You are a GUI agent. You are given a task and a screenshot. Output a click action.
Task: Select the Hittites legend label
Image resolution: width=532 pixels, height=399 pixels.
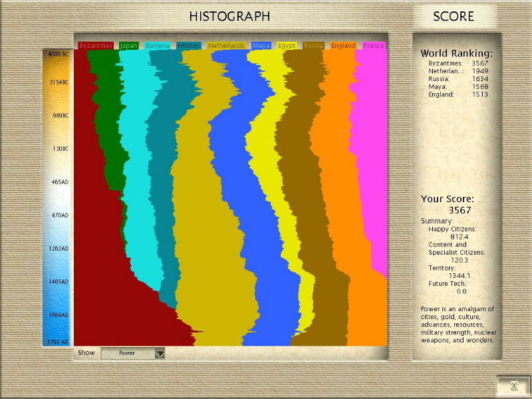[189, 46]
